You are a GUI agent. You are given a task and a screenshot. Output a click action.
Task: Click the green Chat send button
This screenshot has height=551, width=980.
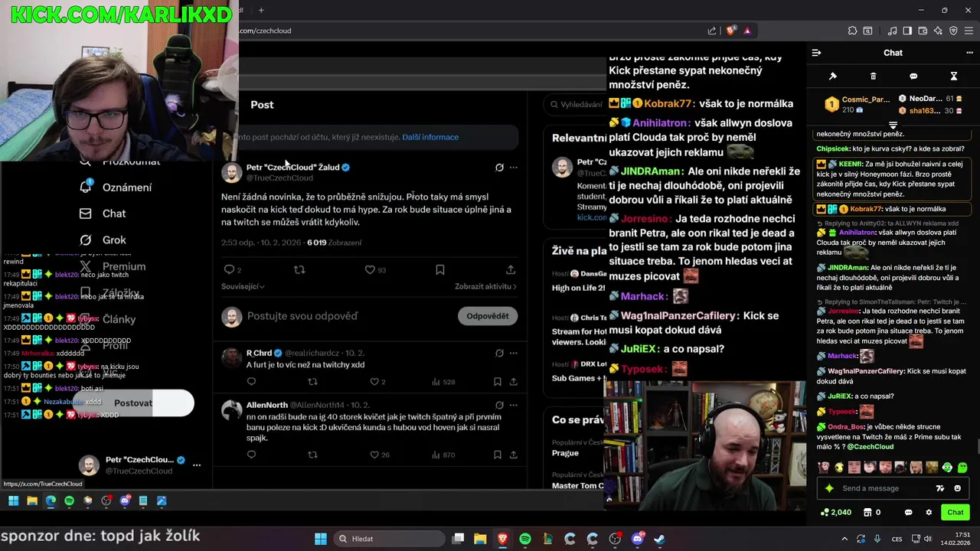[x=955, y=512]
